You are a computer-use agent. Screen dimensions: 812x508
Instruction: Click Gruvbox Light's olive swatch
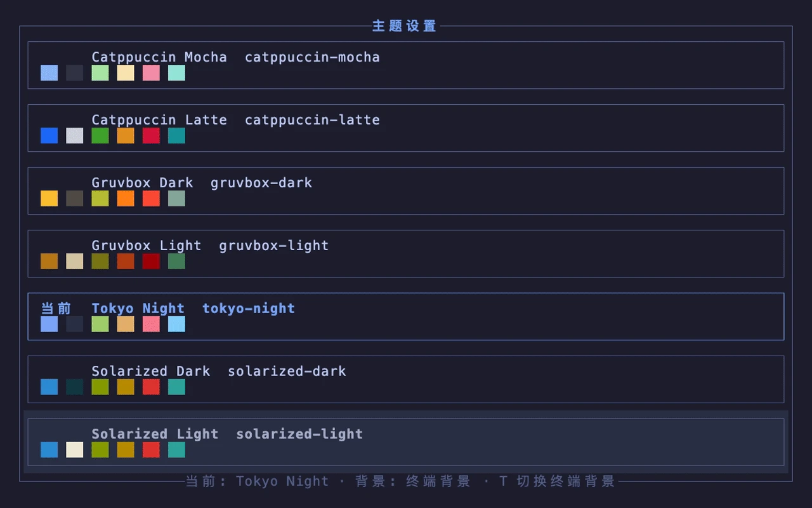[100, 262]
